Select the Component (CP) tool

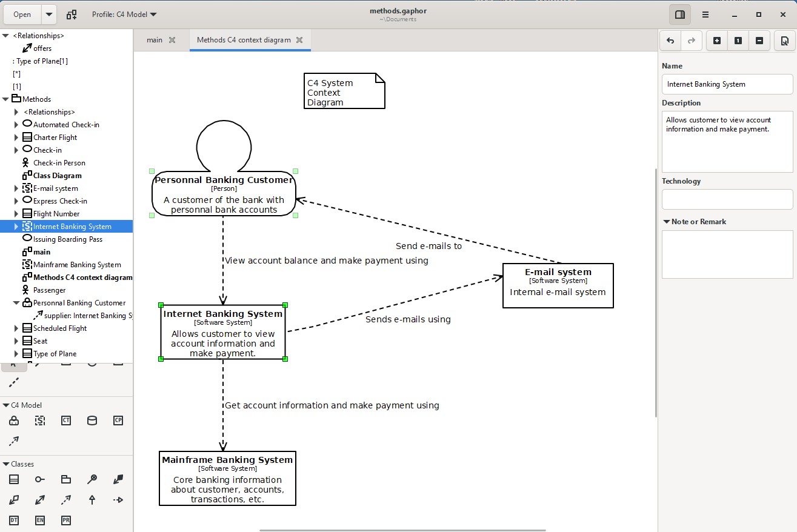click(x=118, y=421)
